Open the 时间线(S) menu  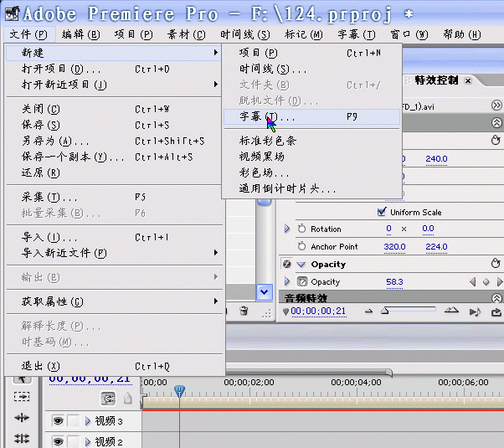click(x=245, y=34)
